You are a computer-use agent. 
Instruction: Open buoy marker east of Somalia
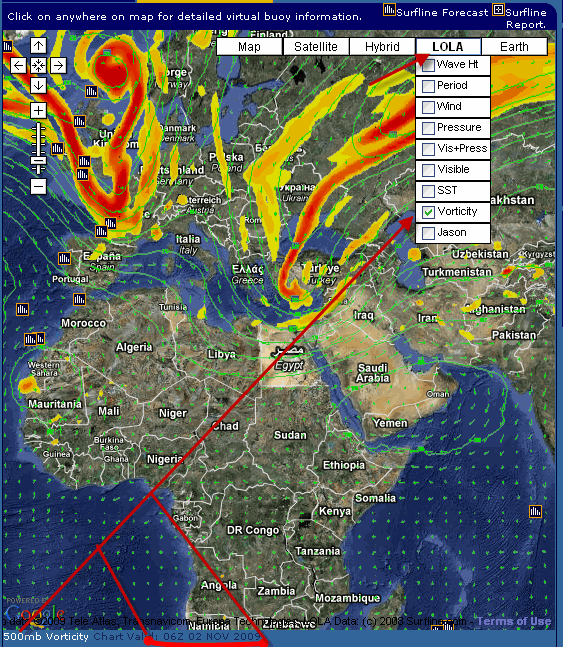pos(535,512)
